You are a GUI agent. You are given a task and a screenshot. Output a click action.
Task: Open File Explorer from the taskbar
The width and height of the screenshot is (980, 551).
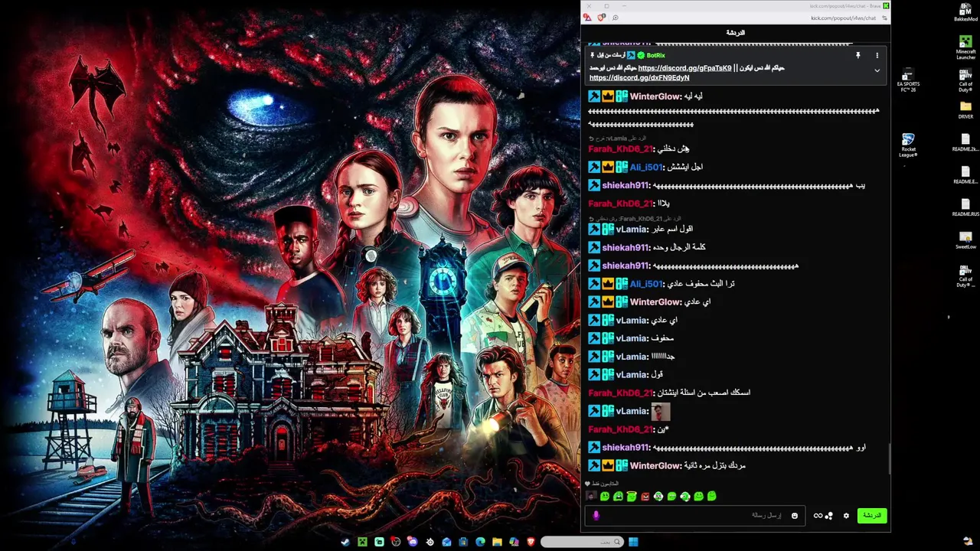click(x=497, y=542)
